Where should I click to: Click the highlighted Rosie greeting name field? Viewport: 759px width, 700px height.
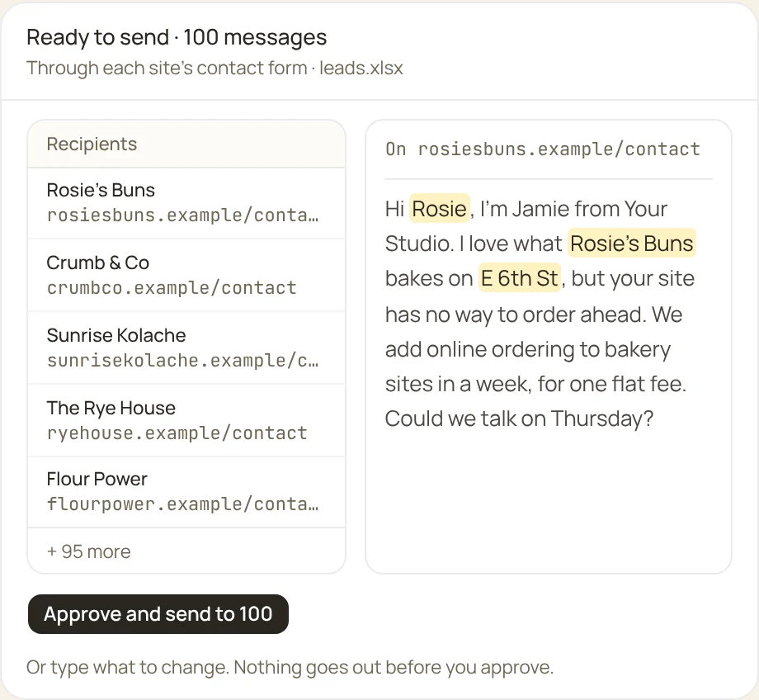(x=440, y=209)
